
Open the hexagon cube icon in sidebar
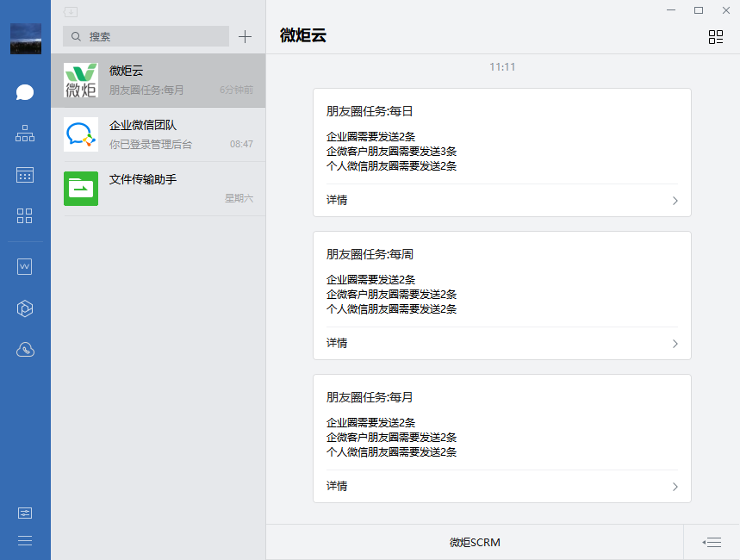tap(25, 308)
